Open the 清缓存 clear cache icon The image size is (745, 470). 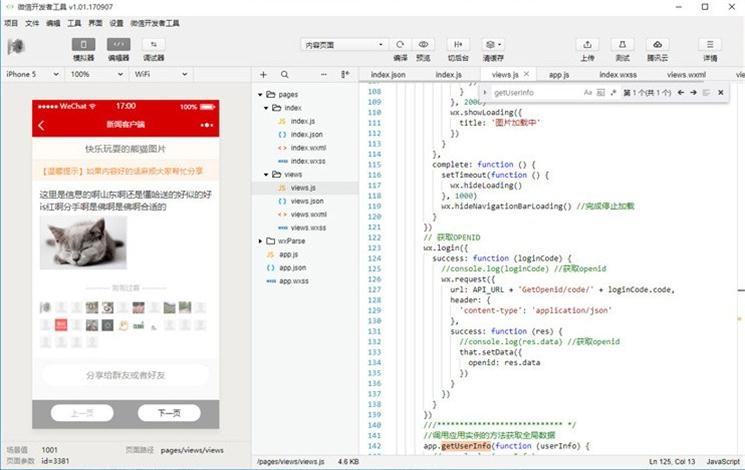point(492,45)
